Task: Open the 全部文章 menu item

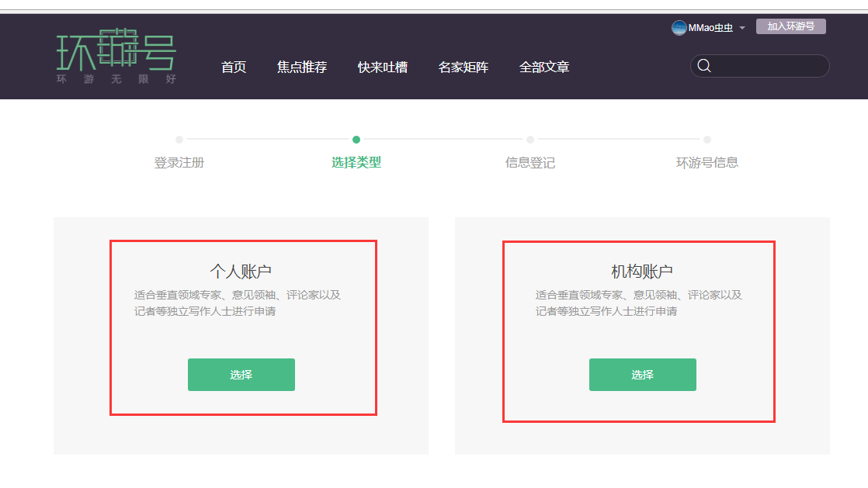Action: click(544, 67)
